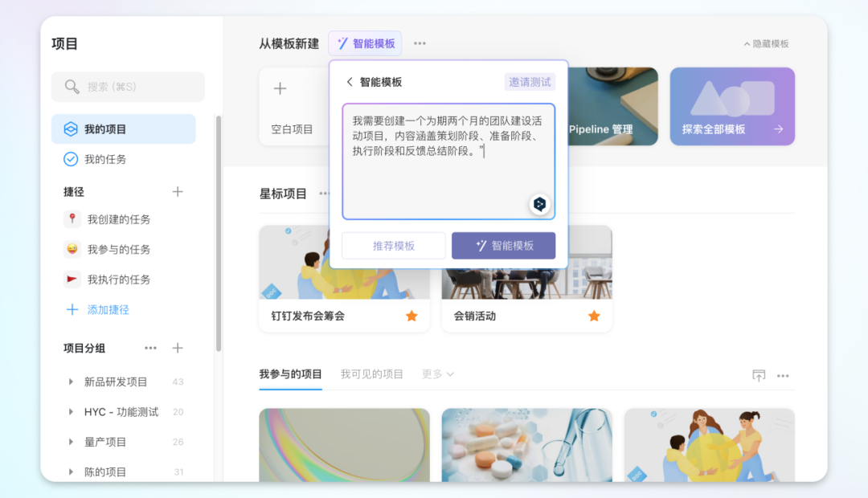
Task: Click the 添加捷径 link
Action: coord(108,309)
